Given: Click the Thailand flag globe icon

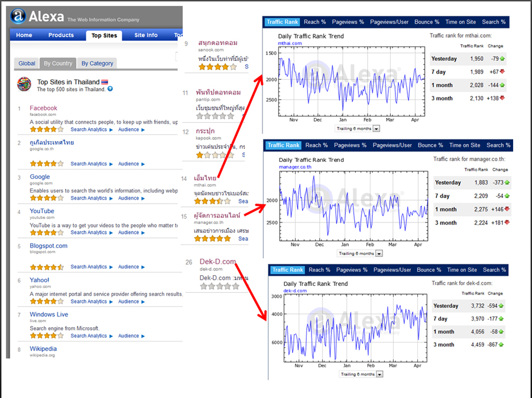Looking at the screenshot, I should [24, 84].
